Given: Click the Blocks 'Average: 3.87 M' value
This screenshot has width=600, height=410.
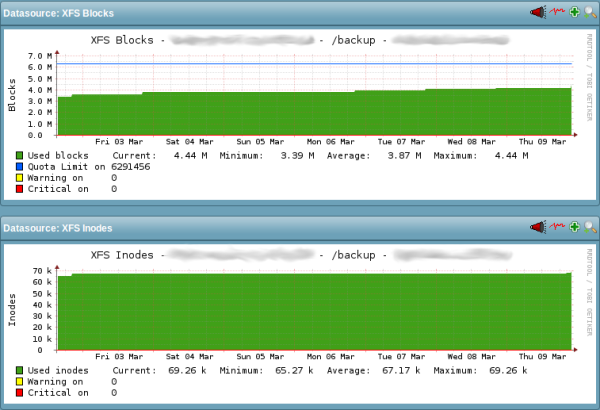Looking at the screenshot, I should [x=374, y=156].
